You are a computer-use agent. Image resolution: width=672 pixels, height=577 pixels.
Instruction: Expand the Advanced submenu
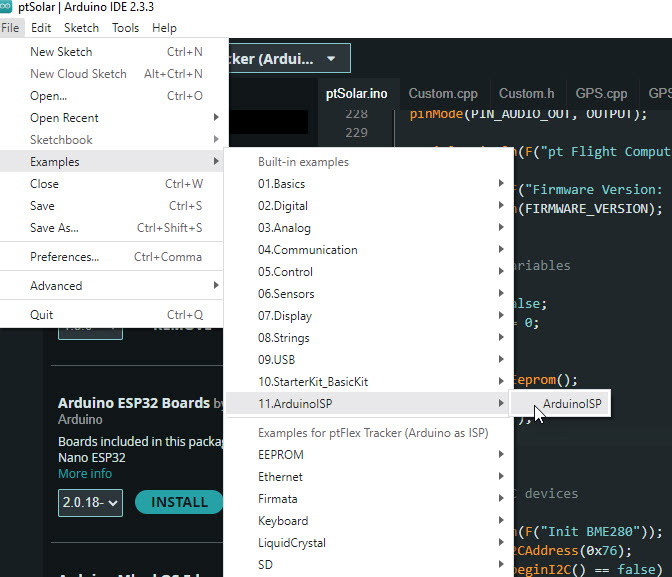111,286
